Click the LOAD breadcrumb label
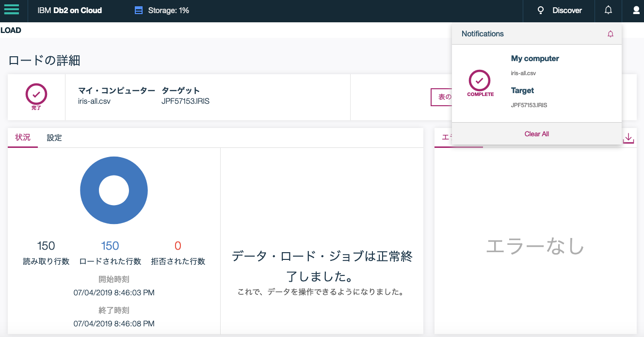 [11, 30]
